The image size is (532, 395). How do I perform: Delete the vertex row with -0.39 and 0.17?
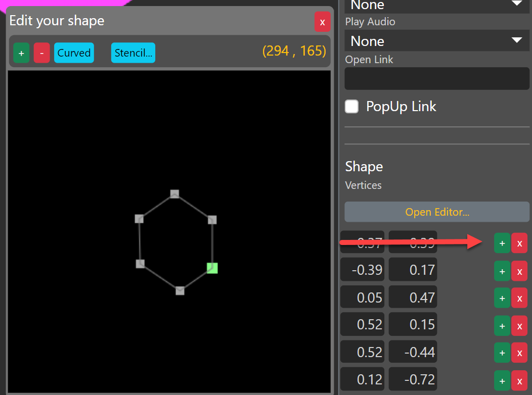(519, 271)
